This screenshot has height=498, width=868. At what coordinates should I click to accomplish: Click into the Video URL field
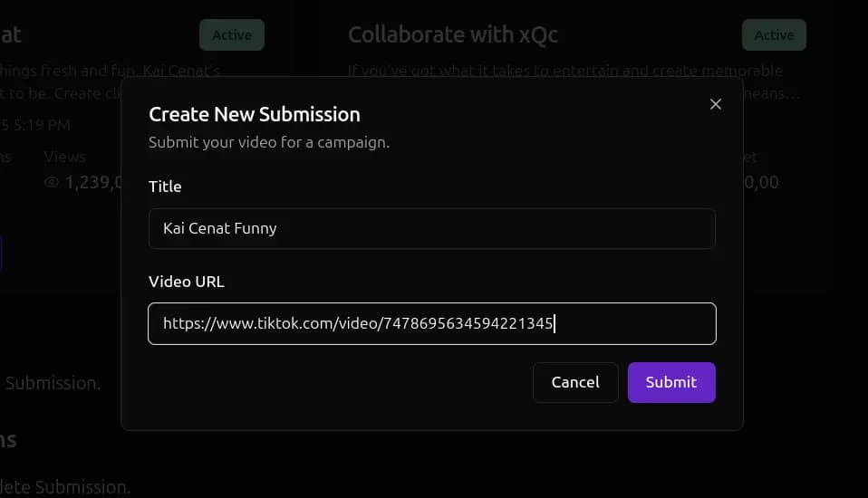pos(431,323)
